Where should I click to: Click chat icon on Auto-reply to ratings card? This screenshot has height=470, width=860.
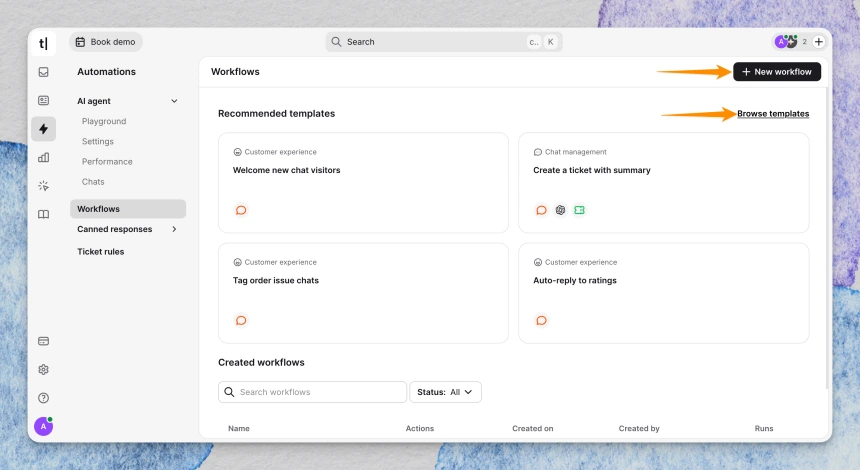[x=541, y=320]
